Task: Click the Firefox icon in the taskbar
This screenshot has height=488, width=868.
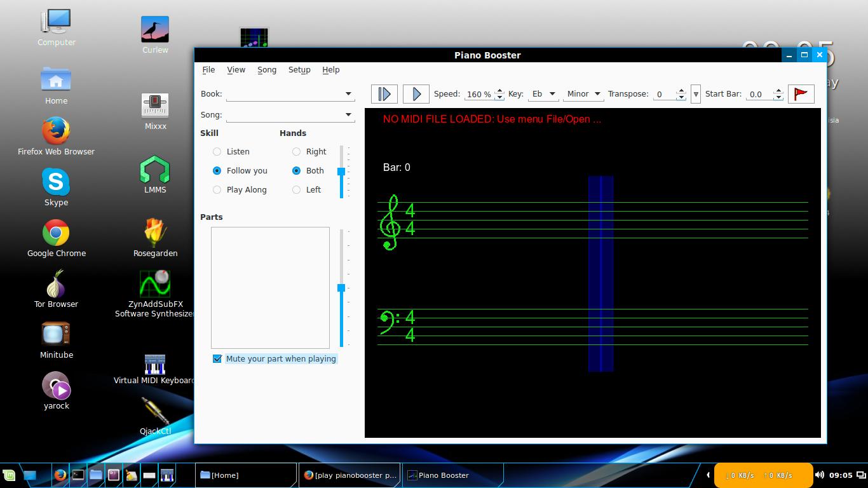Action: [60, 475]
